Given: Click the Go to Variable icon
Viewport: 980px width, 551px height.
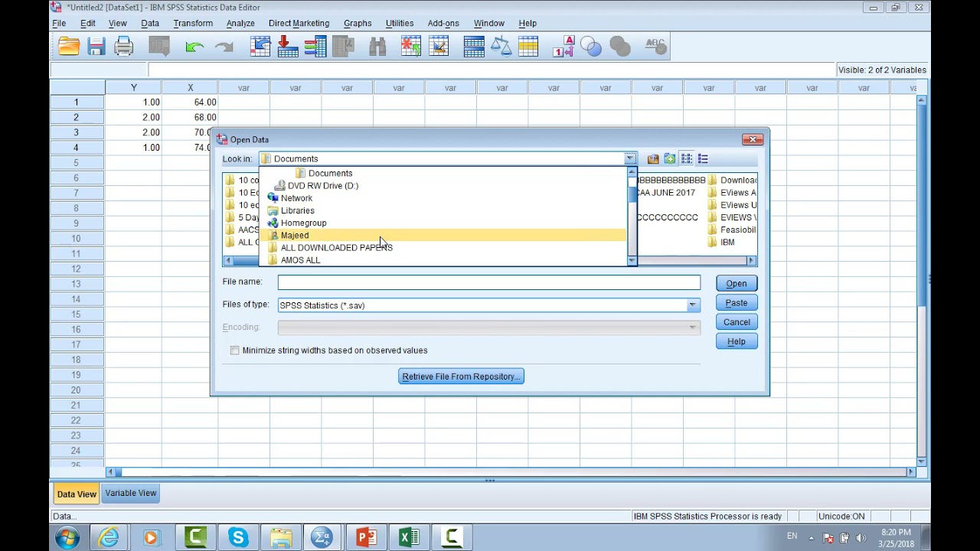Looking at the screenshot, I should coord(288,47).
